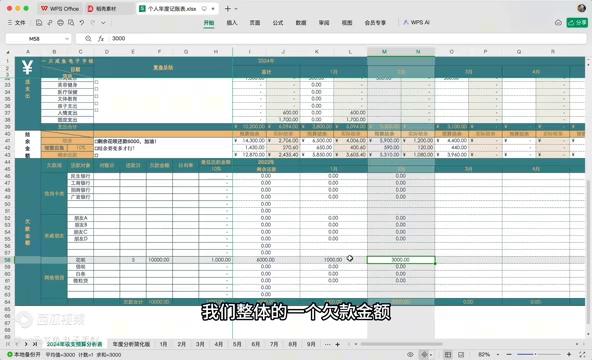Click the formula bar input showing 3000
The width and height of the screenshot is (592, 360).
tap(347, 38)
